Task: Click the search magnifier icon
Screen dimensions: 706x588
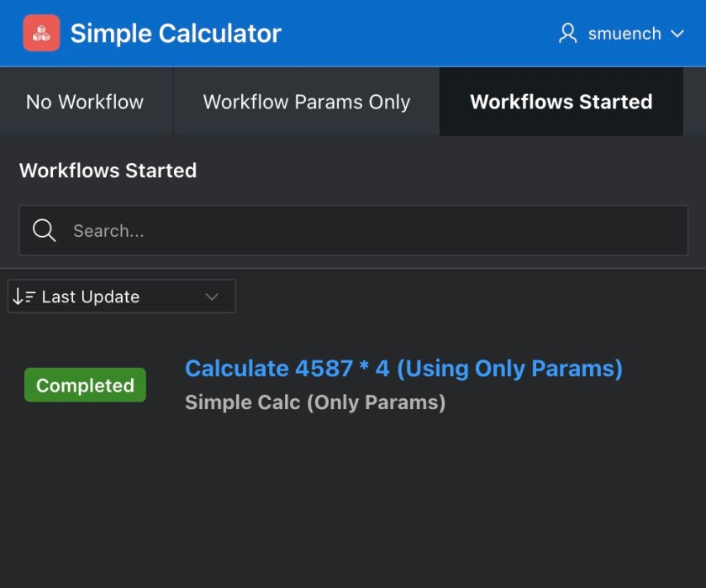Action: [x=44, y=230]
